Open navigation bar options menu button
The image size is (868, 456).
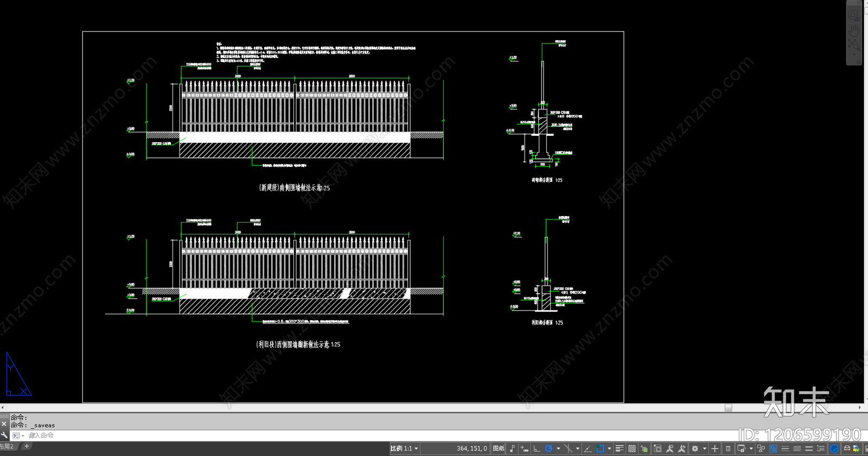(859, 62)
